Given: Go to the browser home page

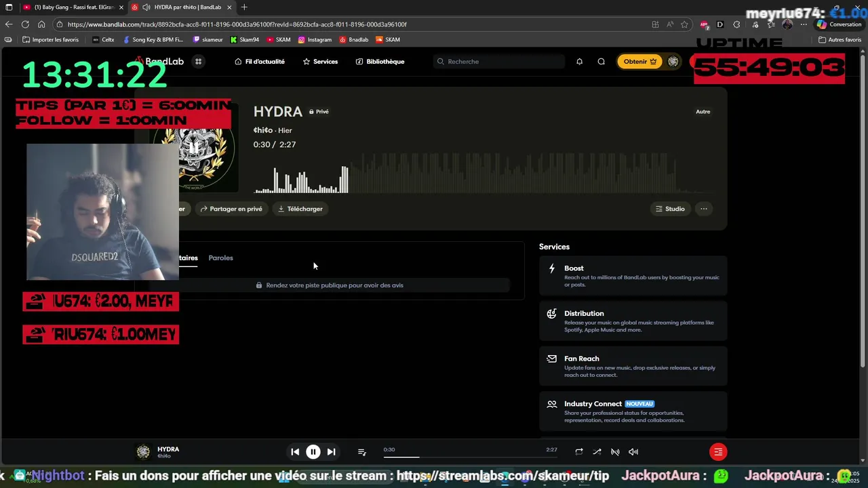Looking at the screenshot, I should [x=41, y=24].
